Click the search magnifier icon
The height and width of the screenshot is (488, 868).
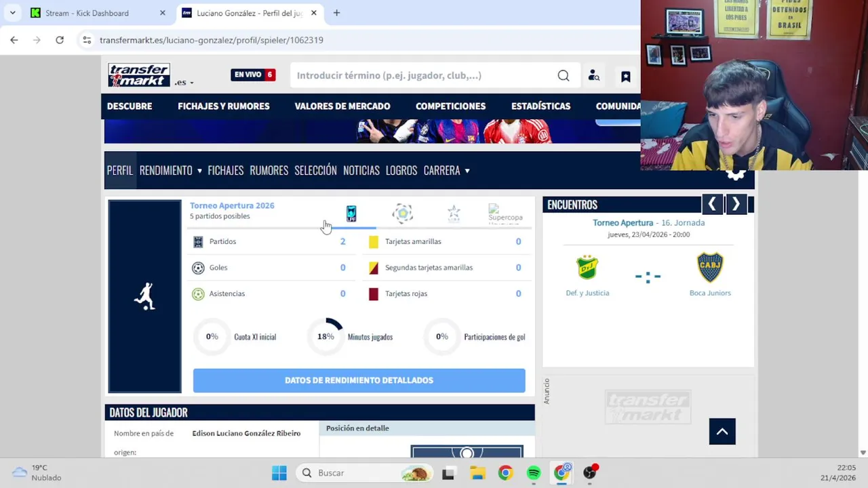coord(564,75)
